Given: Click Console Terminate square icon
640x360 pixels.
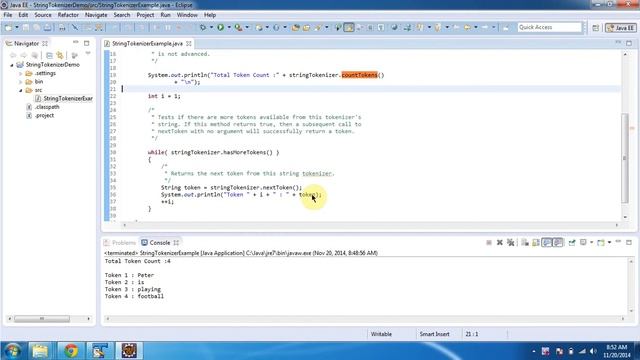Looking at the screenshot, I should (x=489, y=242).
